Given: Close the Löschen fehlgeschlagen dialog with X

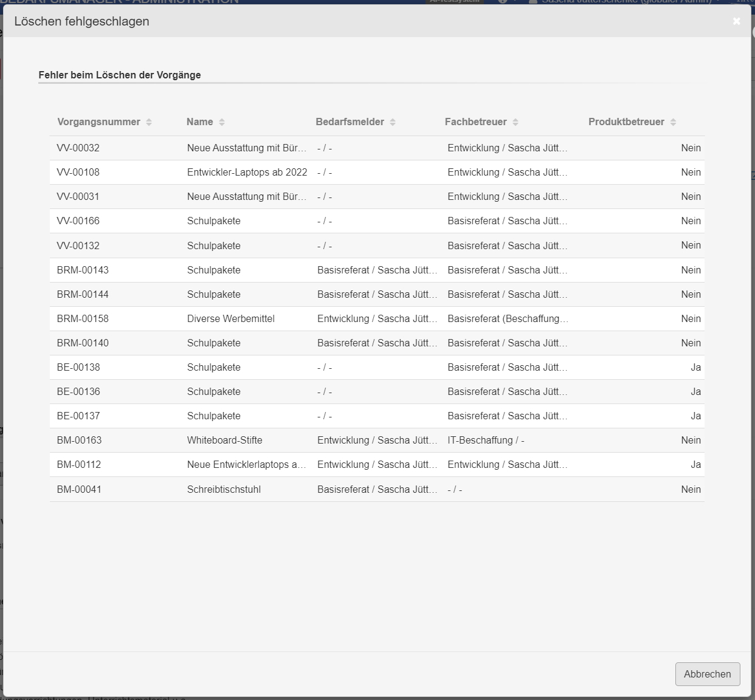Looking at the screenshot, I should click(736, 21).
